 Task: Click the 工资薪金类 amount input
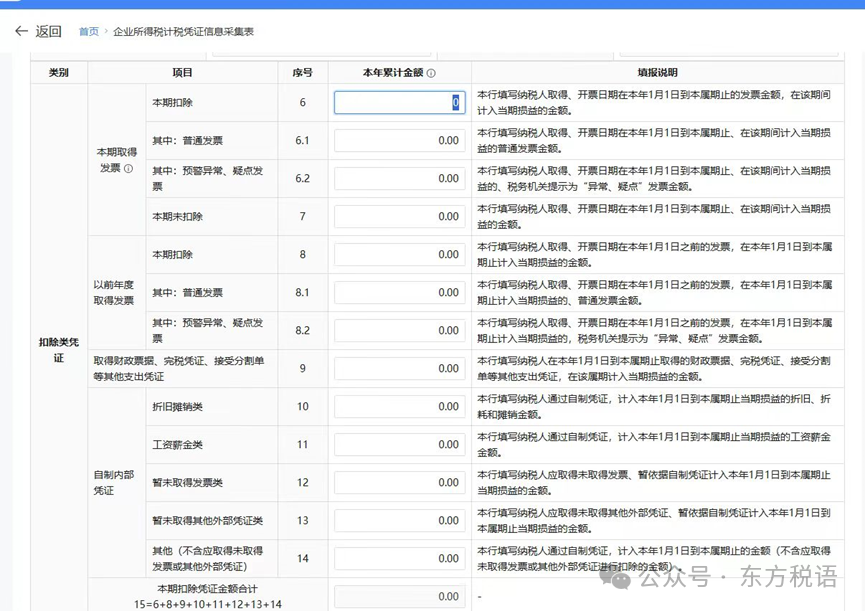coord(399,445)
